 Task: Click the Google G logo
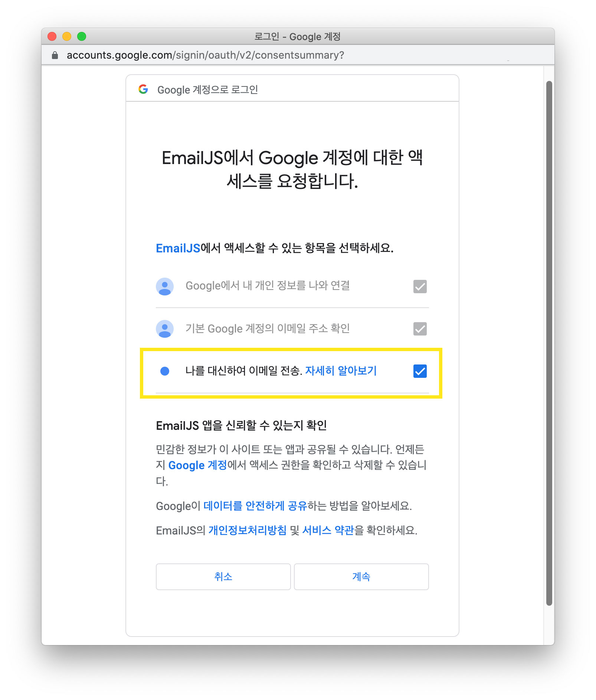(143, 89)
